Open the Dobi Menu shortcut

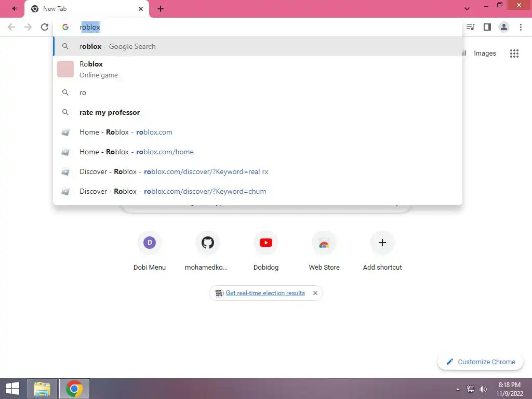click(150, 251)
